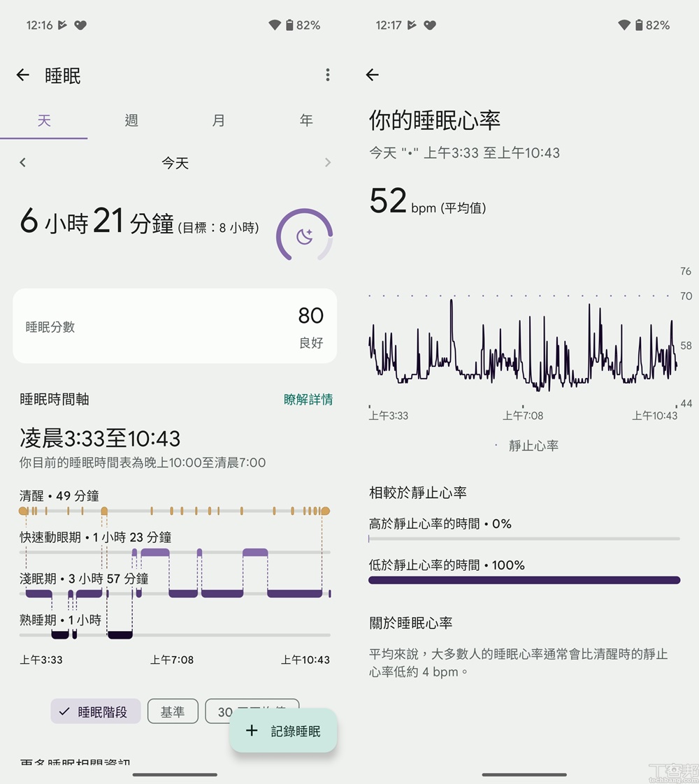This screenshot has width=699, height=784.
Task: Tap the 今天 date label
Action: point(175,163)
